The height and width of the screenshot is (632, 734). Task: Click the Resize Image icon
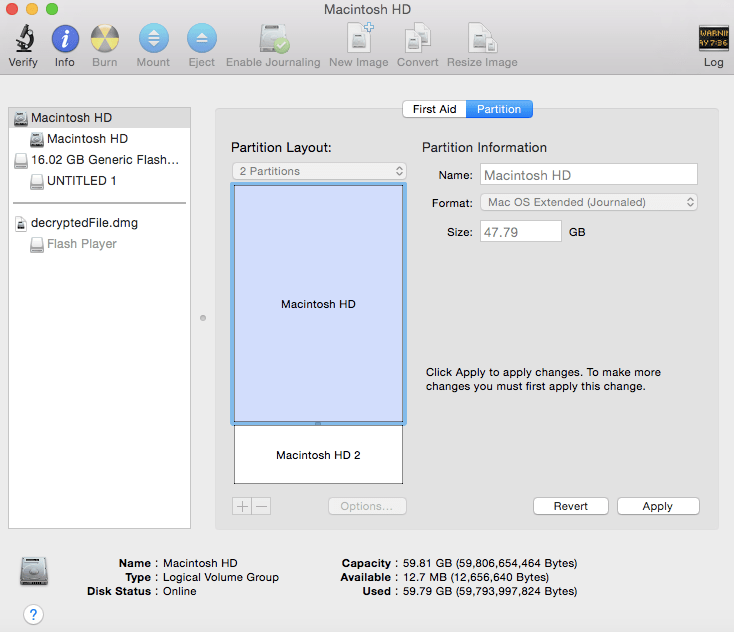[482, 37]
